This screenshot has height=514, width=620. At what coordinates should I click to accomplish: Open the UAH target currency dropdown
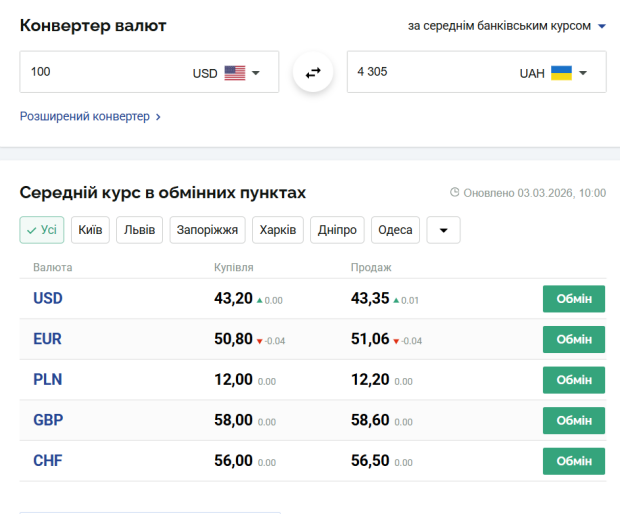[x=583, y=73]
